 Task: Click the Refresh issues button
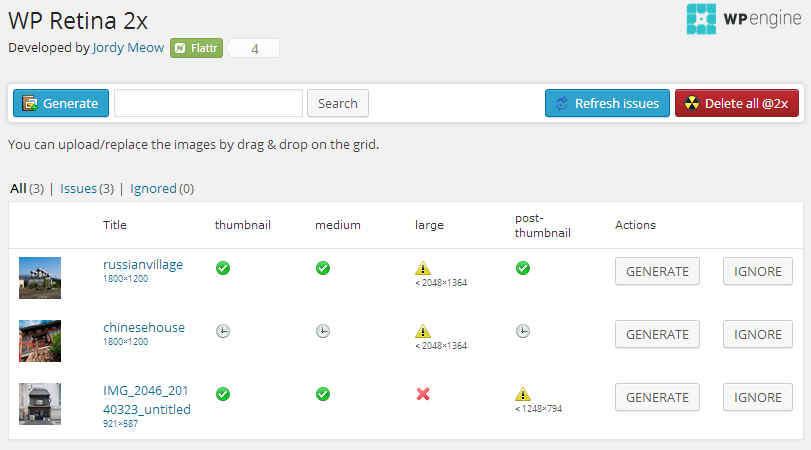pos(607,103)
